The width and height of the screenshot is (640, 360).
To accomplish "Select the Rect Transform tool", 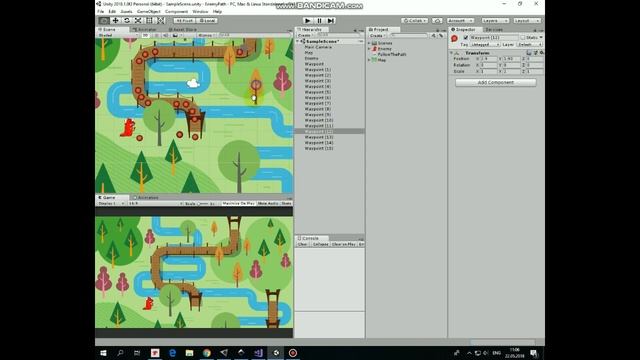I will [149, 20].
